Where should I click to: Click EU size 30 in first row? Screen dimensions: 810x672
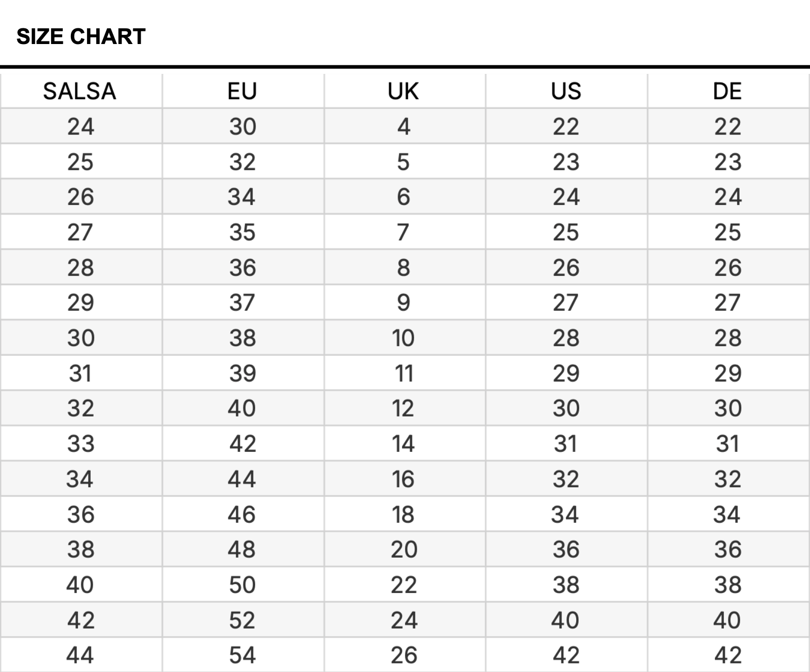point(242,127)
